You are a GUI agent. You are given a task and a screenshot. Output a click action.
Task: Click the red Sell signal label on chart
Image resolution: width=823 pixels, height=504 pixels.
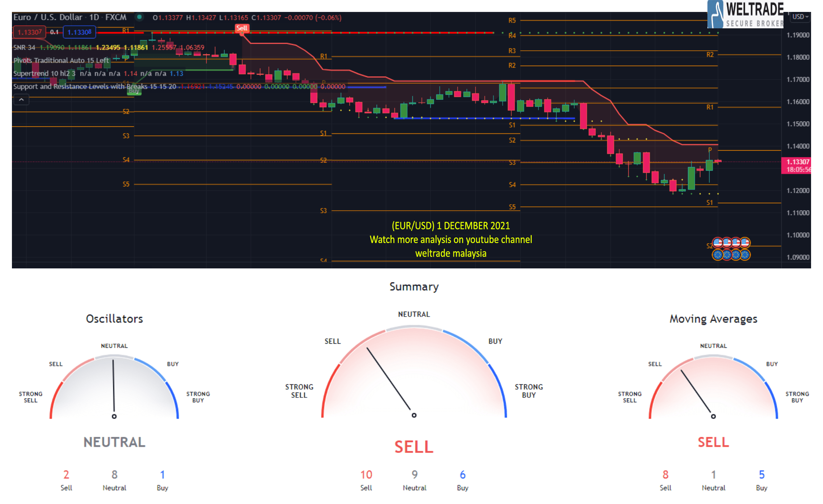242,28
